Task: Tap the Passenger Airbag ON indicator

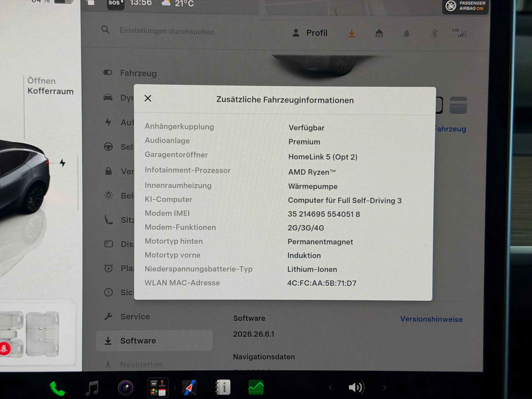Action: tap(465, 6)
